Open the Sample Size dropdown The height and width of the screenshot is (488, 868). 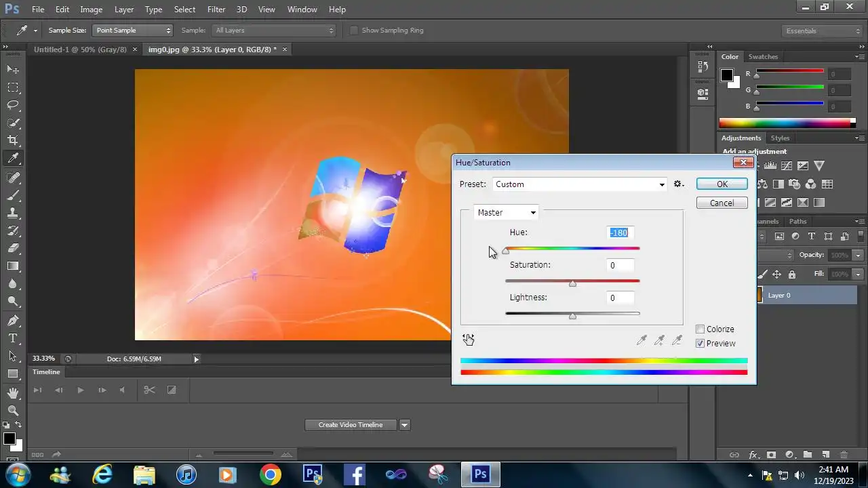point(133,30)
